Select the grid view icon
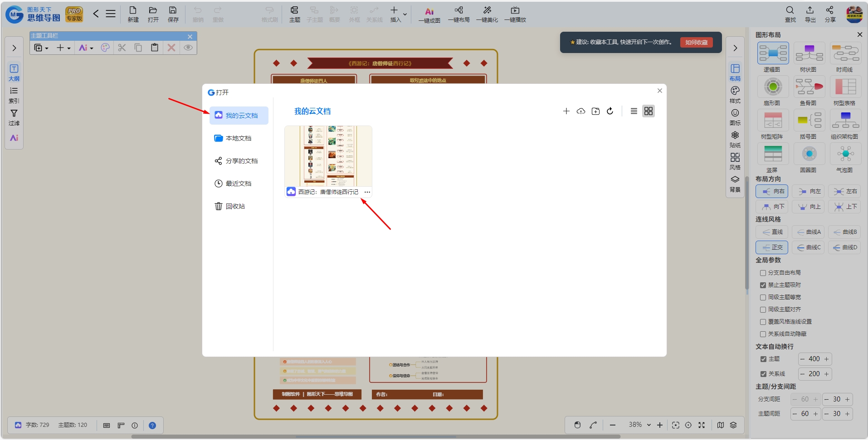This screenshot has height=440, width=868. tap(649, 111)
